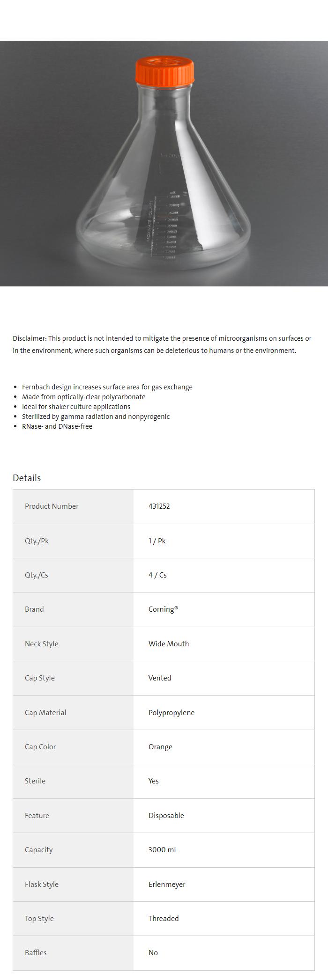This screenshot has width=328, height=980.
Task: Select the Polypropylene cap material value
Action: click(x=171, y=713)
